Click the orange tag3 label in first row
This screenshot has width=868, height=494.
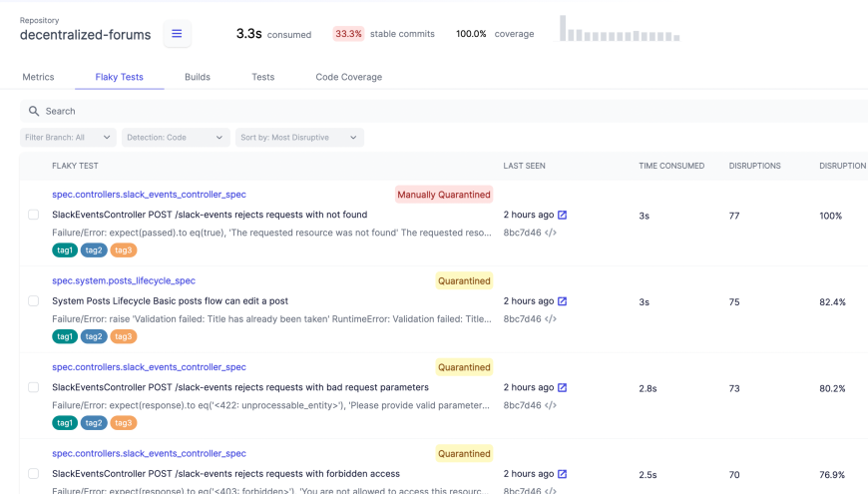pos(123,250)
